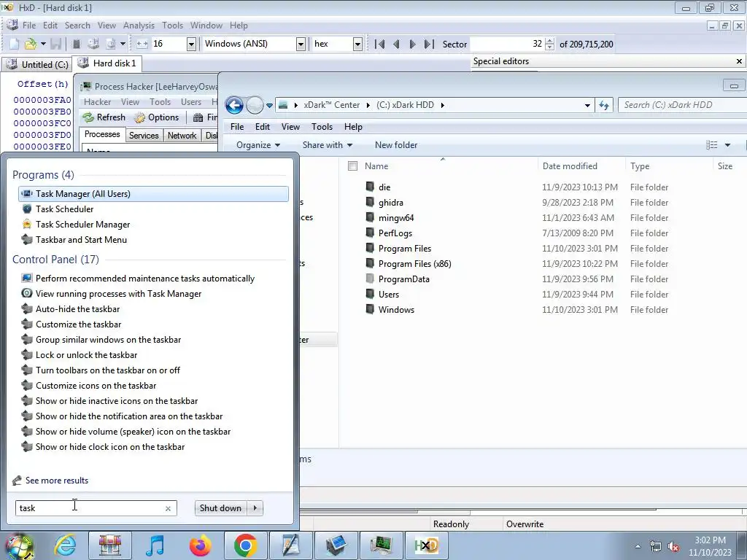
Task: Go to next sector in HxD
Action: pyautogui.click(x=412, y=44)
